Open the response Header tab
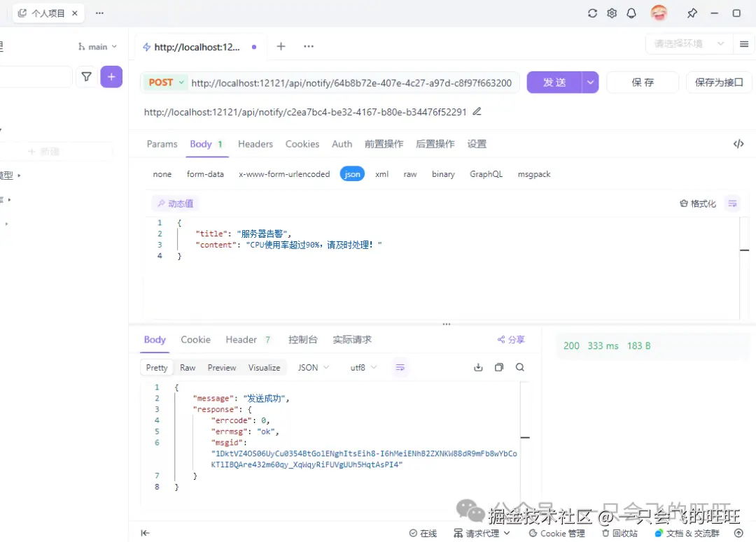756x542 pixels. pyautogui.click(x=248, y=340)
